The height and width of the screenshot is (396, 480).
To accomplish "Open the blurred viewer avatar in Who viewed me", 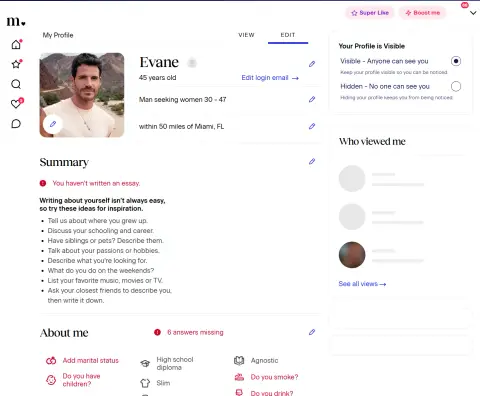I will pyautogui.click(x=352, y=255).
